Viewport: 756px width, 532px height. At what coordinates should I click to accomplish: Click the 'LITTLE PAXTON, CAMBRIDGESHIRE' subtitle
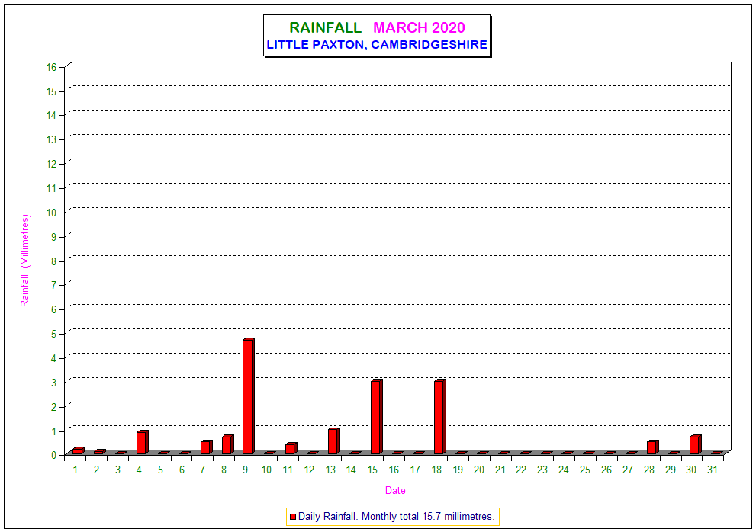pos(377,45)
